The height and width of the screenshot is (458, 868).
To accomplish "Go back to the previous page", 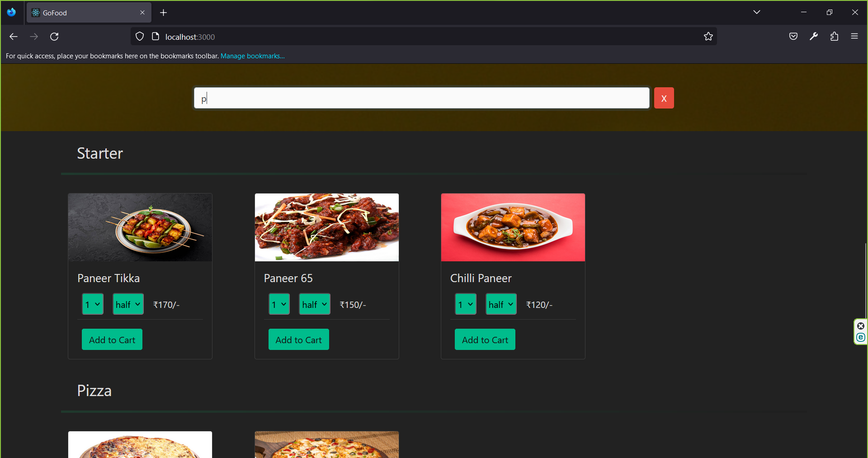I will point(13,36).
